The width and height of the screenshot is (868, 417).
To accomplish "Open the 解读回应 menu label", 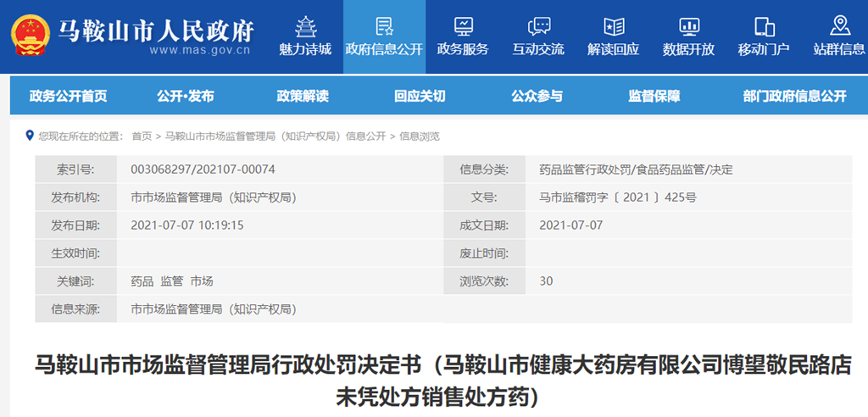I will 614,49.
